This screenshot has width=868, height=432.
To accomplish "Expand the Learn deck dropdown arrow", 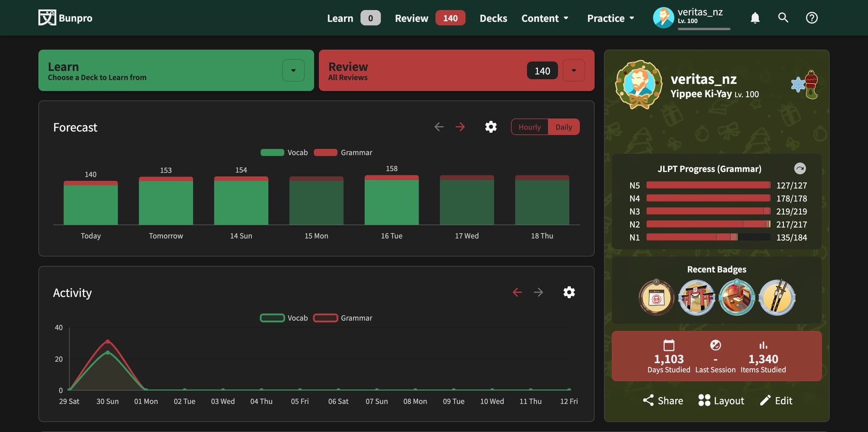I will [293, 71].
